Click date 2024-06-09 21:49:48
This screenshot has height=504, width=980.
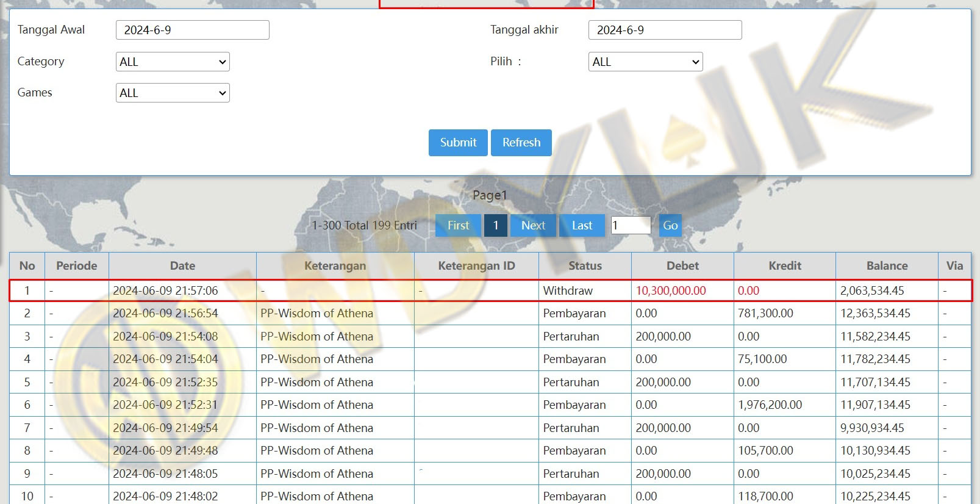click(x=165, y=451)
